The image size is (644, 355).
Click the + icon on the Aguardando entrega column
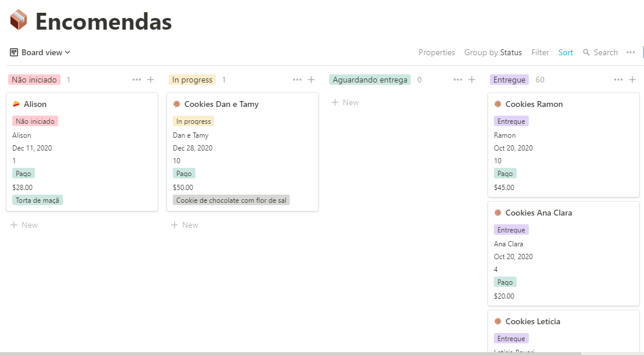click(471, 79)
